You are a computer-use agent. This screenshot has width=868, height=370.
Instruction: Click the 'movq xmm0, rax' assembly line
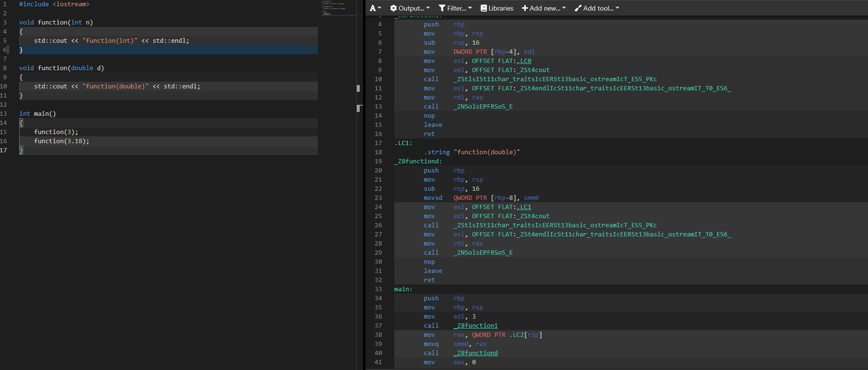click(x=455, y=344)
